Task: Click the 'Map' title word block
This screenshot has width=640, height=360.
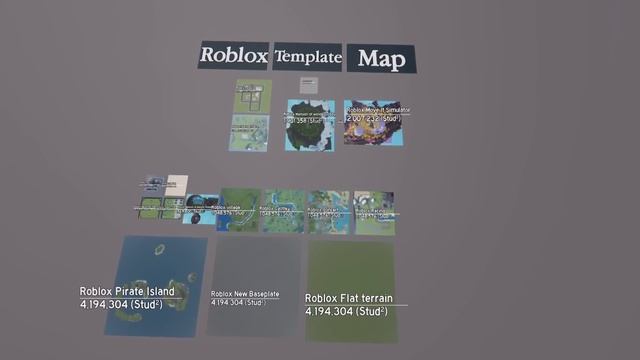Action: [382, 59]
